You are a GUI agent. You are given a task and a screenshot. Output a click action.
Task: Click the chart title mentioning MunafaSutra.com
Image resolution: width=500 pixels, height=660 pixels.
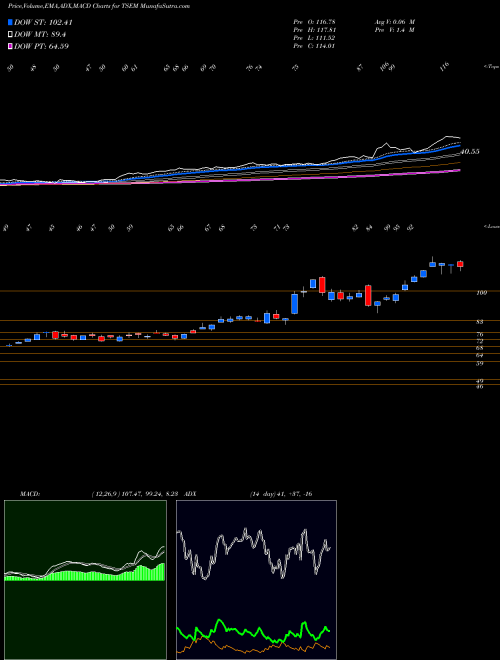click(99, 6)
